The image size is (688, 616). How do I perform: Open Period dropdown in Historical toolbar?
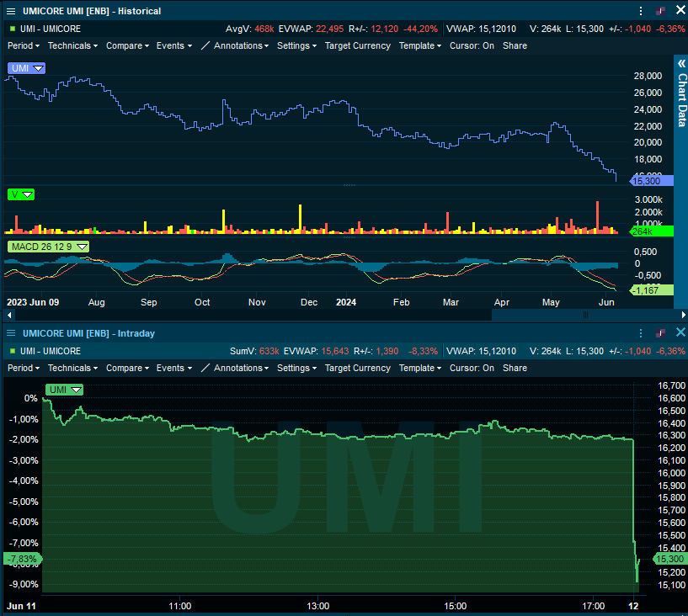(24, 45)
